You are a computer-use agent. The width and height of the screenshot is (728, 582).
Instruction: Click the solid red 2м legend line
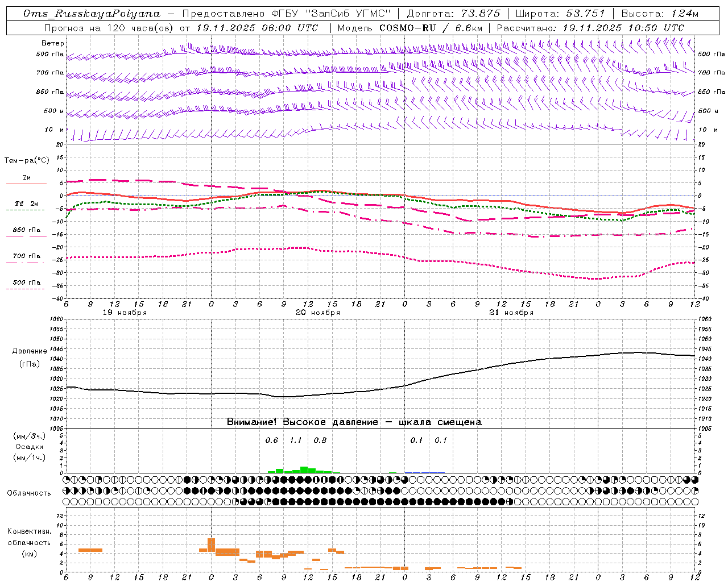coord(26,184)
